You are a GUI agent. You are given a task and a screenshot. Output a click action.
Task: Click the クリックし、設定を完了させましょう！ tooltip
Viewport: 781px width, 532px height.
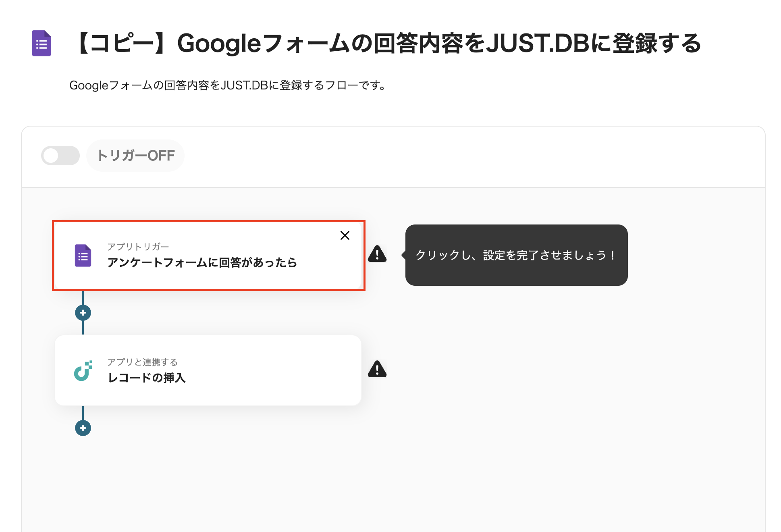516,255
